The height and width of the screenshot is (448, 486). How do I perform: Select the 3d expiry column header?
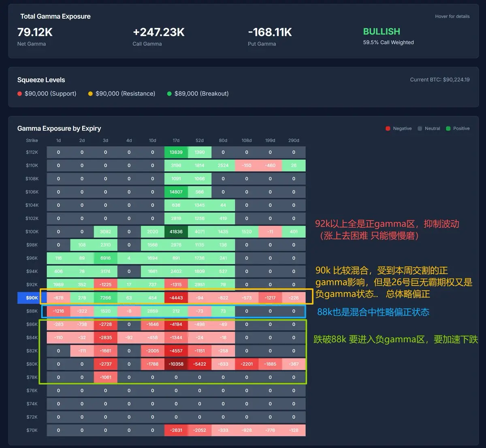pos(105,141)
